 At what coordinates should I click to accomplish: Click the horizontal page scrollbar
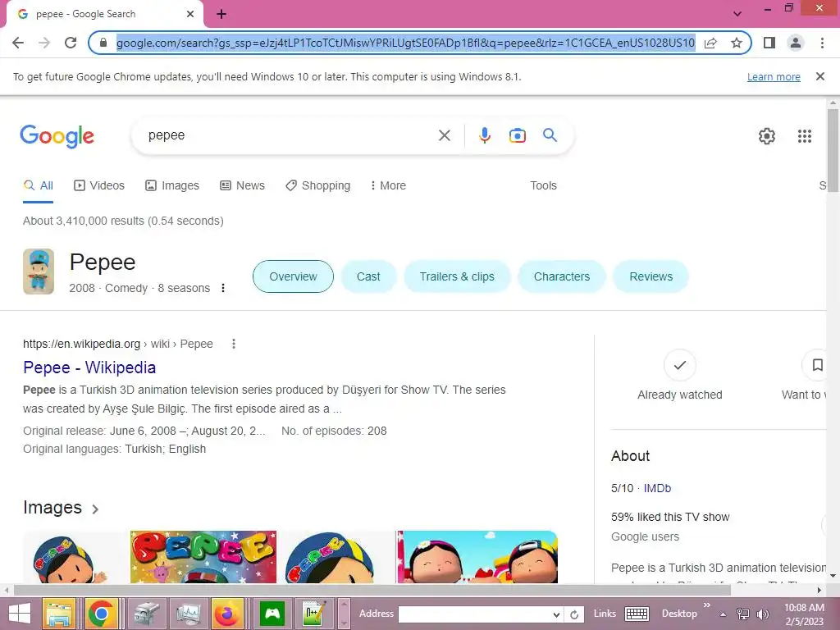click(x=372, y=591)
